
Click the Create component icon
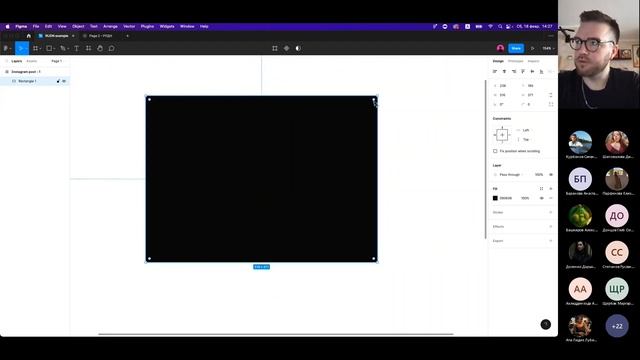(287, 48)
